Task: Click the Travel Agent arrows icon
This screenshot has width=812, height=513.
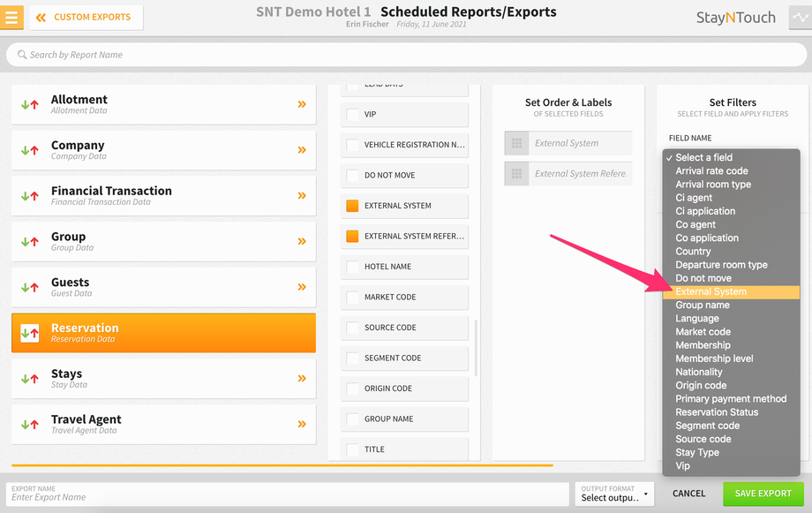Action: point(30,425)
